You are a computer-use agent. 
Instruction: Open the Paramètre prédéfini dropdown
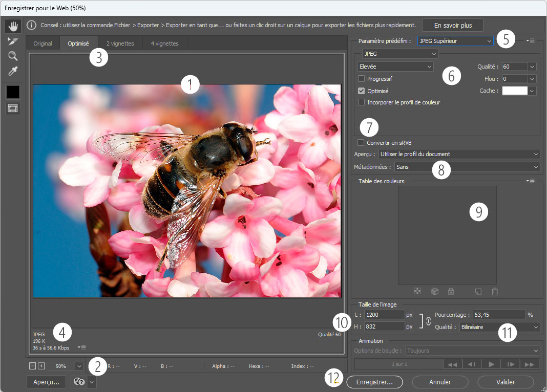click(455, 41)
